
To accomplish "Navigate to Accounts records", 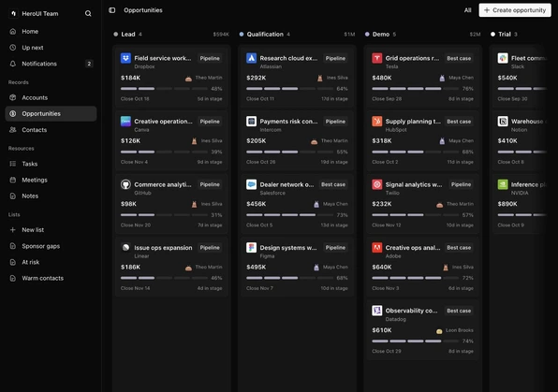I will (x=51, y=97).
